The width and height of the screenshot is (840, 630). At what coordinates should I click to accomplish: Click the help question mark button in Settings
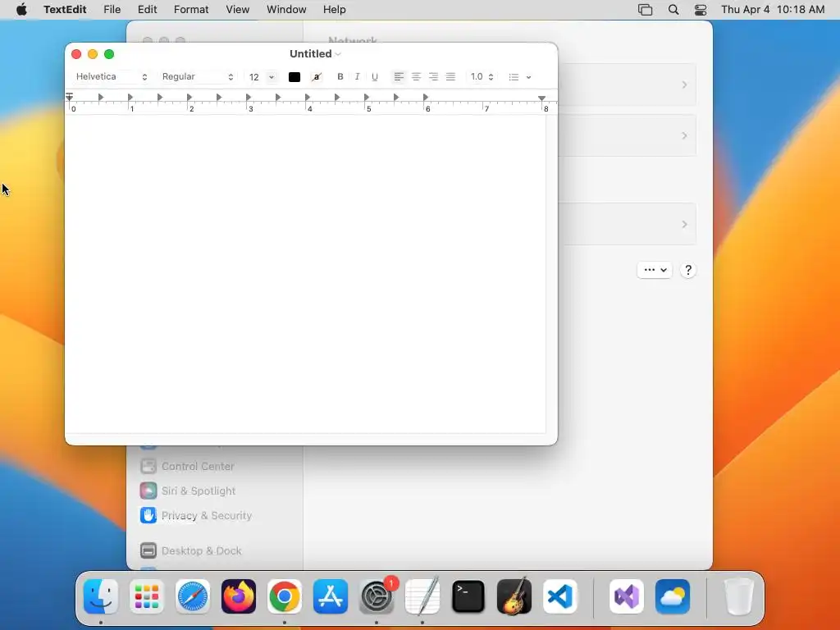(x=688, y=270)
